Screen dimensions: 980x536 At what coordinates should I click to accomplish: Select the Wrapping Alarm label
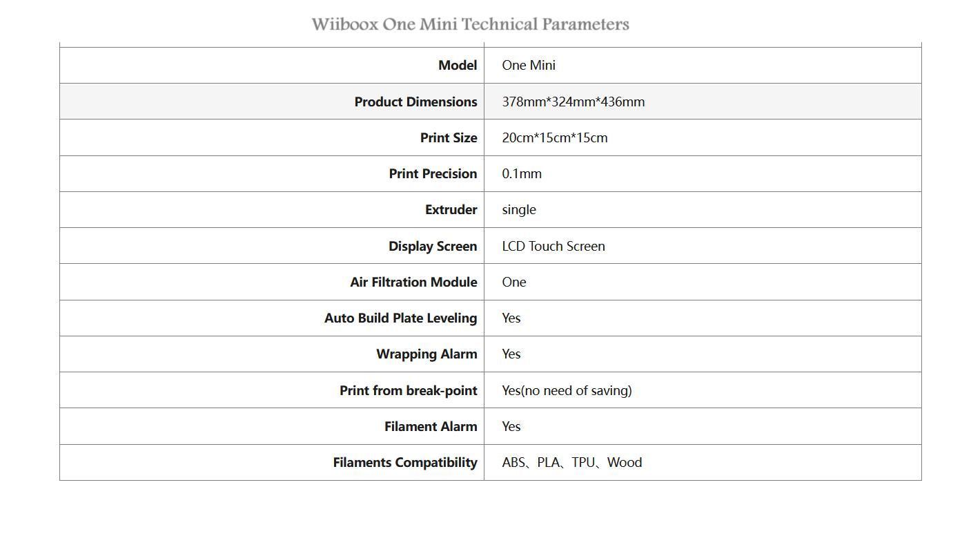427,354
